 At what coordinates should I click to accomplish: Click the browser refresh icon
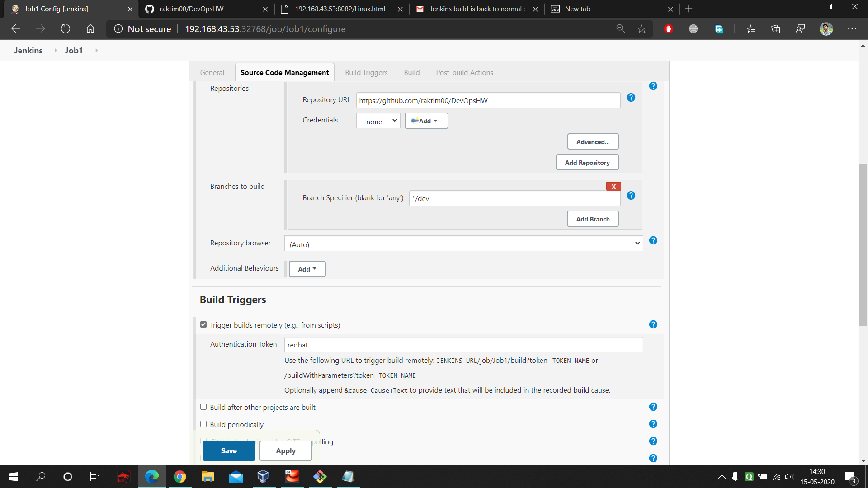coord(66,29)
